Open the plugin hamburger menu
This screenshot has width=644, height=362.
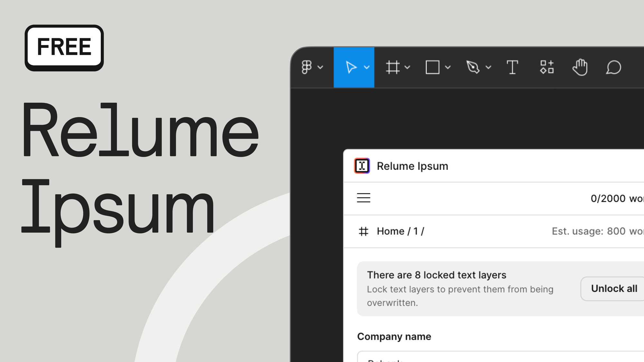tap(364, 198)
